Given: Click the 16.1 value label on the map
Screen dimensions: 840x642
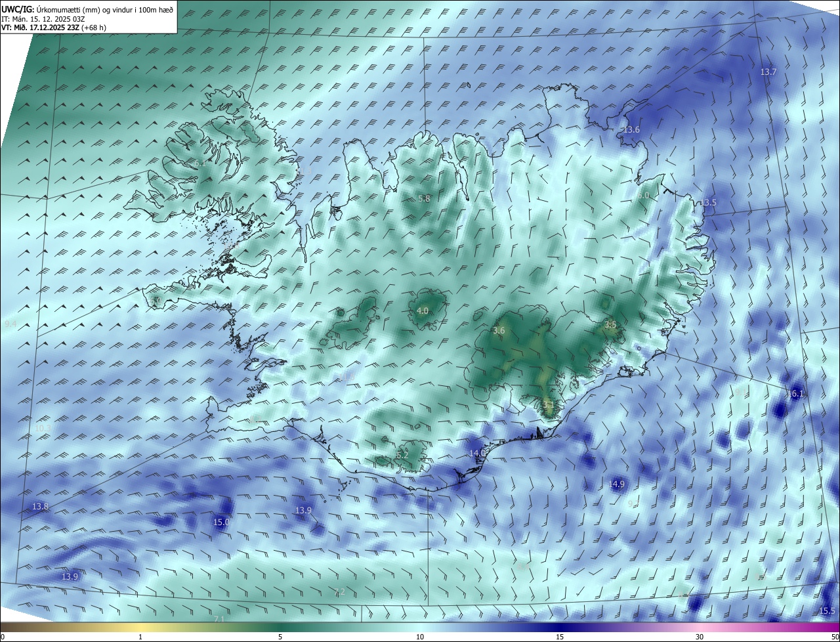Looking at the screenshot, I should pyautogui.click(x=795, y=394).
